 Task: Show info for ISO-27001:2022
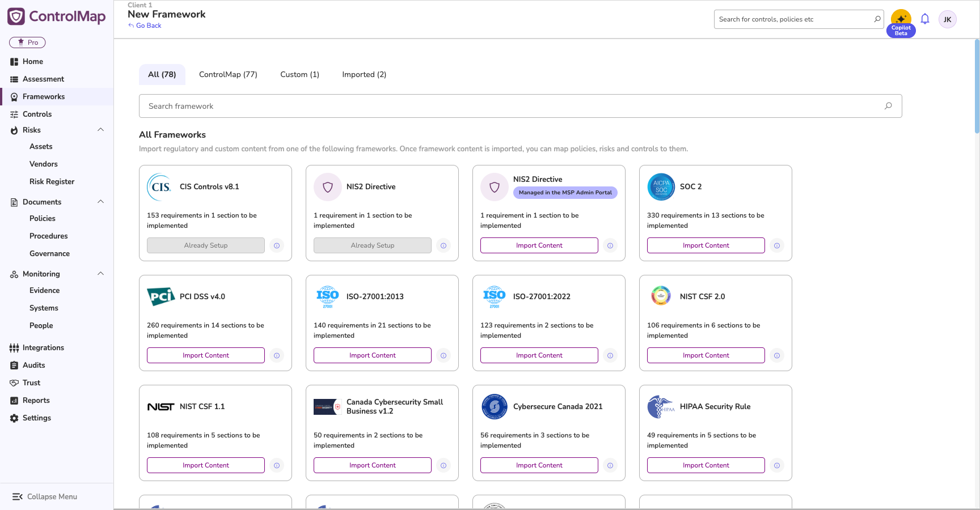click(x=610, y=355)
